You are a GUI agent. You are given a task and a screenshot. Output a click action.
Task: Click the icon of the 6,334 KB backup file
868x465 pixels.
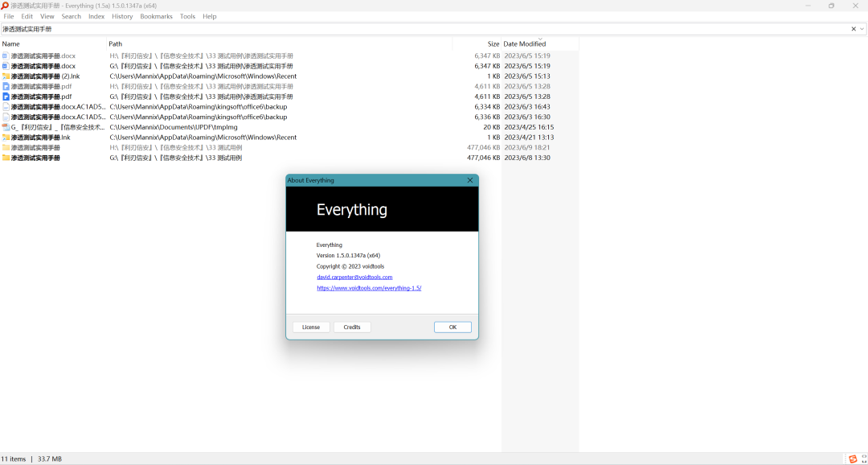(6, 106)
